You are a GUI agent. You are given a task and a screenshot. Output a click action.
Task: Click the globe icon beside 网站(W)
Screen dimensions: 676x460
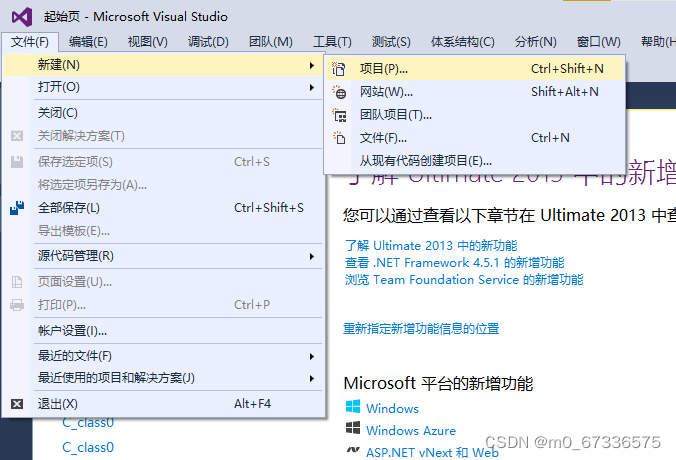(339, 92)
